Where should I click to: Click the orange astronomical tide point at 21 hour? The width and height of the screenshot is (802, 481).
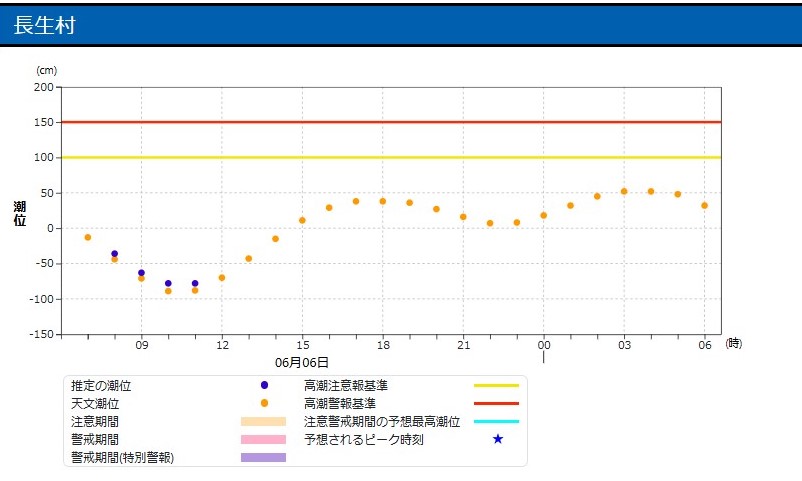pyautogui.click(x=463, y=216)
